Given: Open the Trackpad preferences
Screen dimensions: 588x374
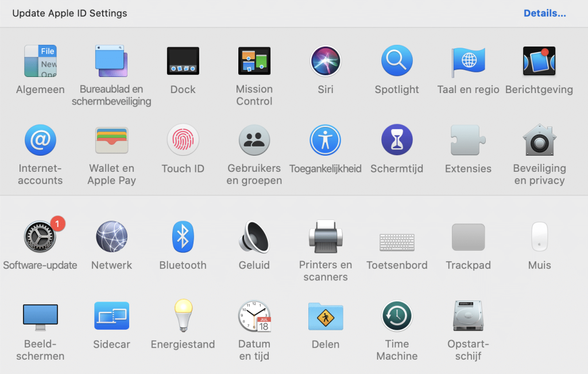Looking at the screenshot, I should point(468,237).
